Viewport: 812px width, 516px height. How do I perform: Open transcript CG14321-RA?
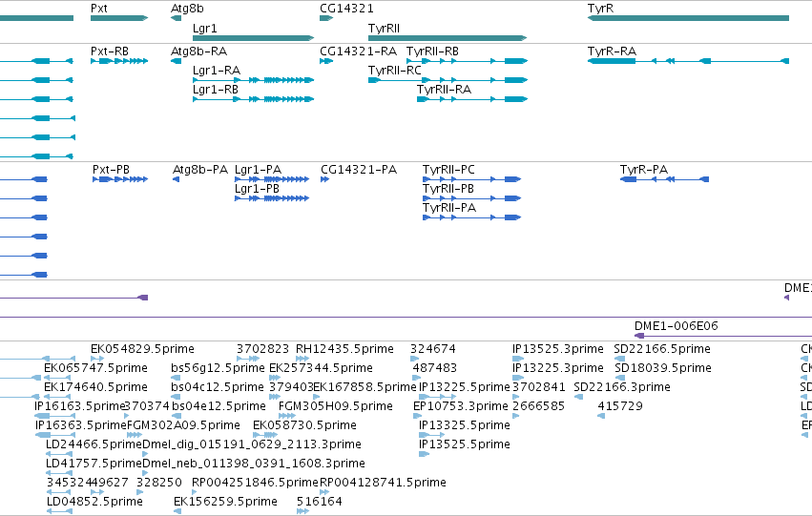pyautogui.click(x=359, y=52)
